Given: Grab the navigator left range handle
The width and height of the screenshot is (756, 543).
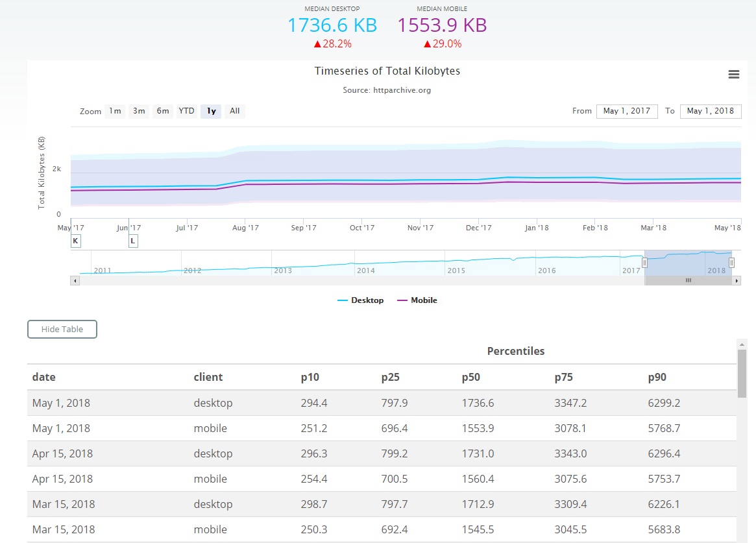Looking at the screenshot, I should click(x=645, y=262).
